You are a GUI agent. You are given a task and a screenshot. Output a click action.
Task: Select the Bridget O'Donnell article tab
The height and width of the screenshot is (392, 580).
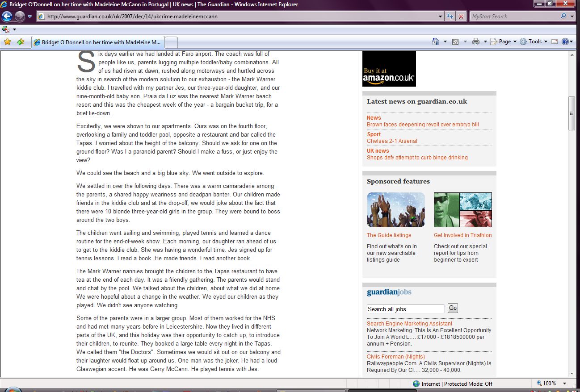(98, 42)
